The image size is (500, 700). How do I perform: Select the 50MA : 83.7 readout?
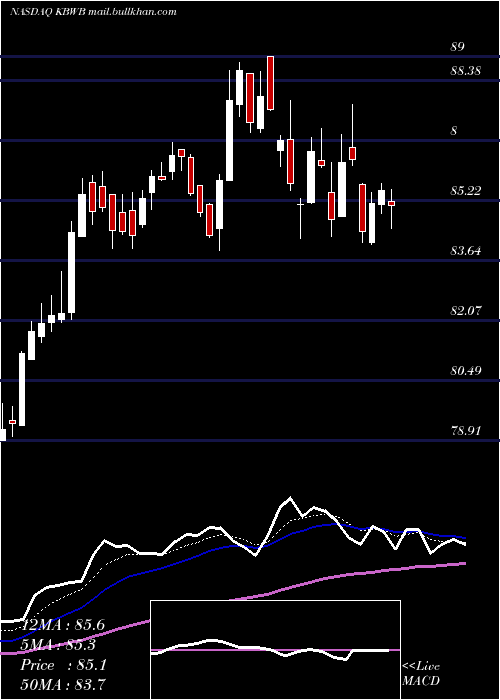63,685
